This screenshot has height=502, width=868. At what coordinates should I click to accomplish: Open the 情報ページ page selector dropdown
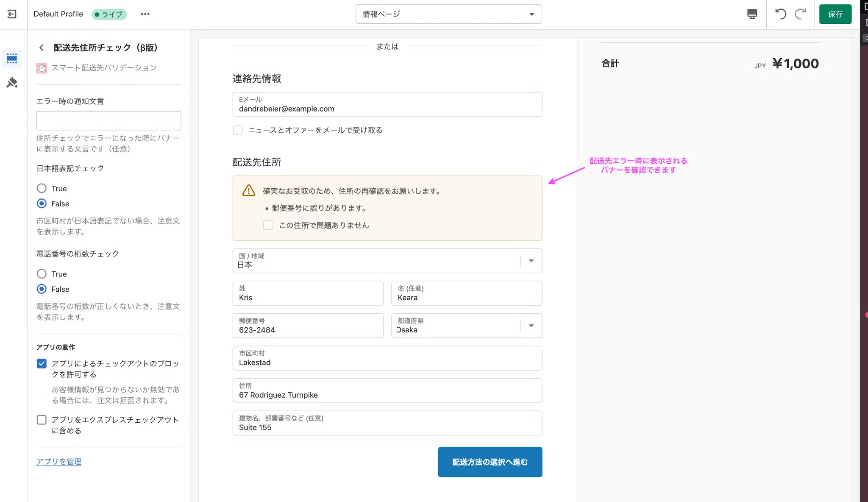[x=448, y=14]
